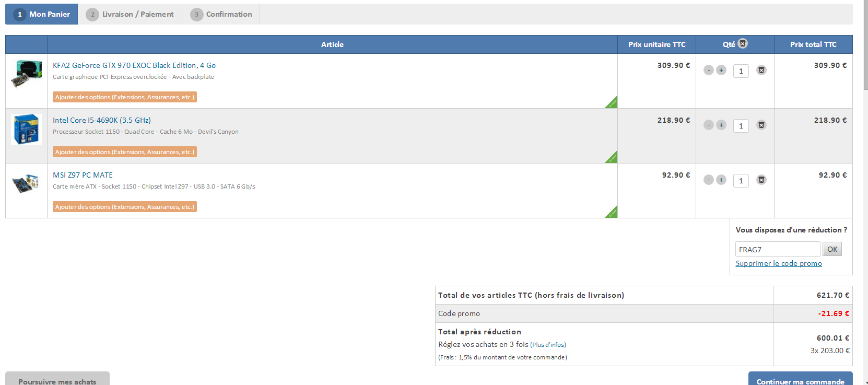Click the 621.70 € articles total

tap(833, 295)
